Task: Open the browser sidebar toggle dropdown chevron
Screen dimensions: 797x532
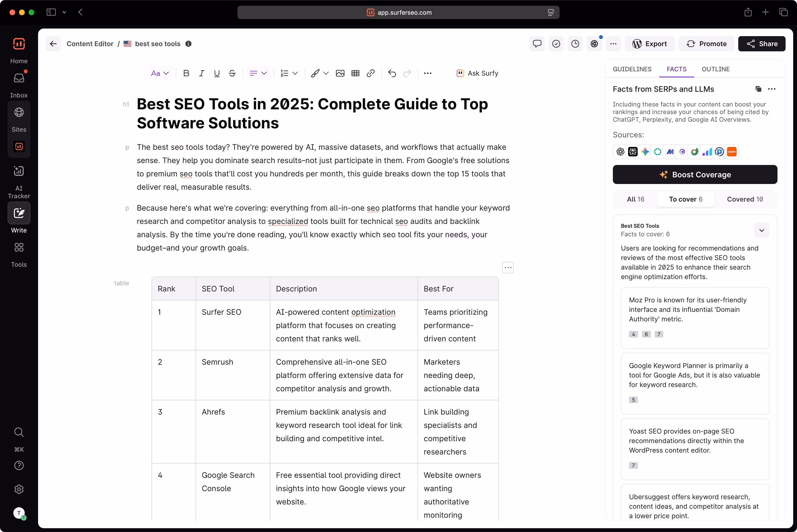Action: pyautogui.click(x=64, y=12)
